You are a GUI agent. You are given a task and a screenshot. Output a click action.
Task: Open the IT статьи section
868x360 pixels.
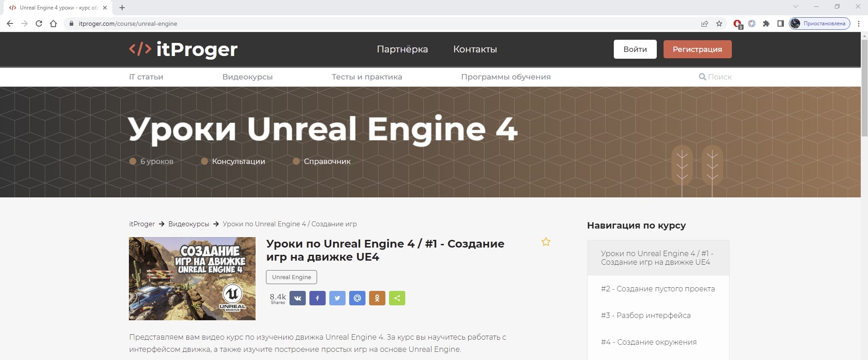(146, 77)
